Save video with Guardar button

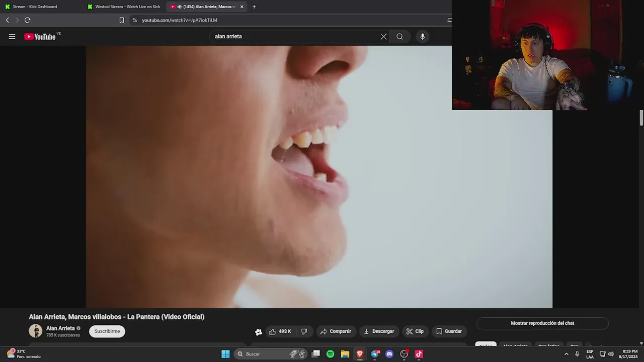(x=449, y=331)
